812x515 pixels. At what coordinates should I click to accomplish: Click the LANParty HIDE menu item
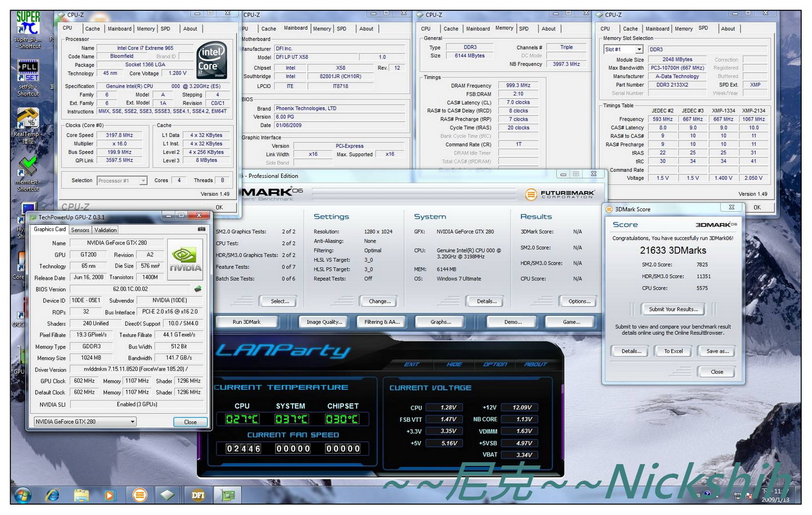click(x=454, y=364)
